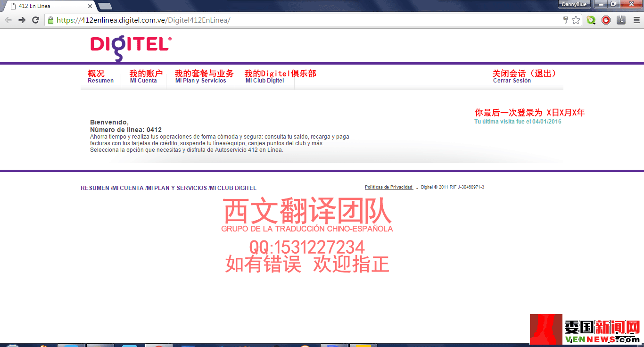Open the Resumen menu item
644x347 pixels.
click(x=100, y=81)
